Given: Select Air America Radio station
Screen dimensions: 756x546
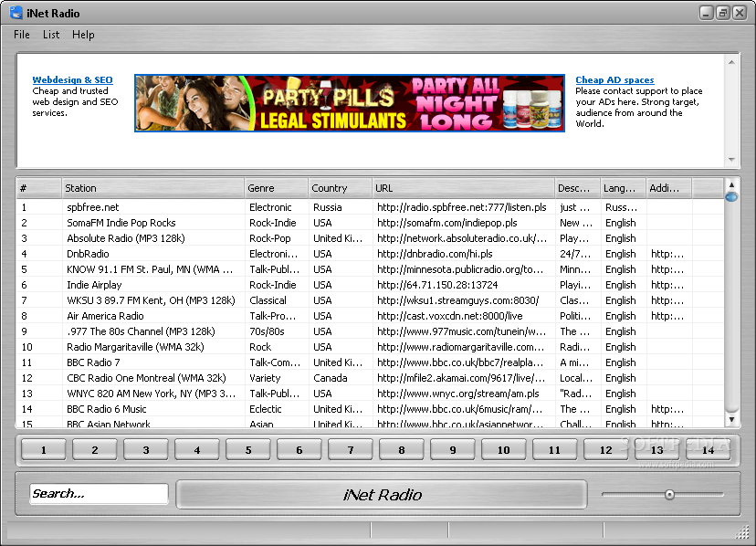Looking at the screenshot, I should (x=370, y=316).
